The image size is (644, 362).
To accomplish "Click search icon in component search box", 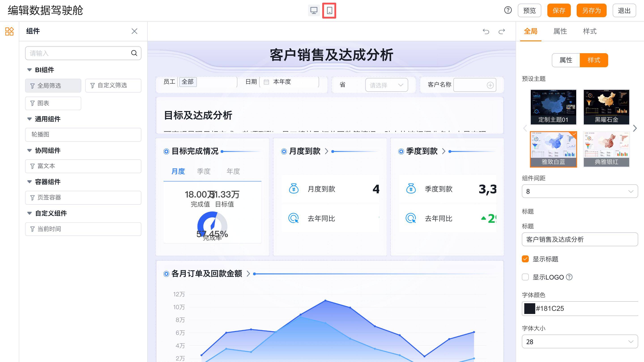I will [134, 53].
